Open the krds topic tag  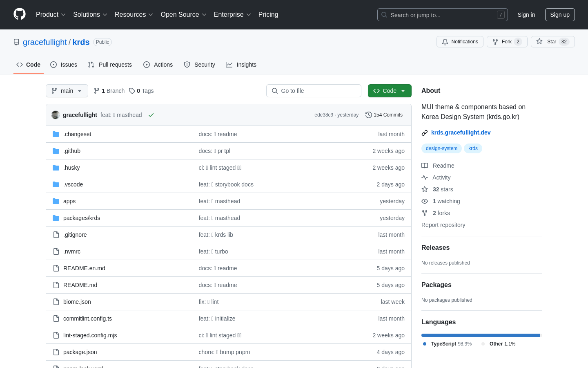click(473, 148)
